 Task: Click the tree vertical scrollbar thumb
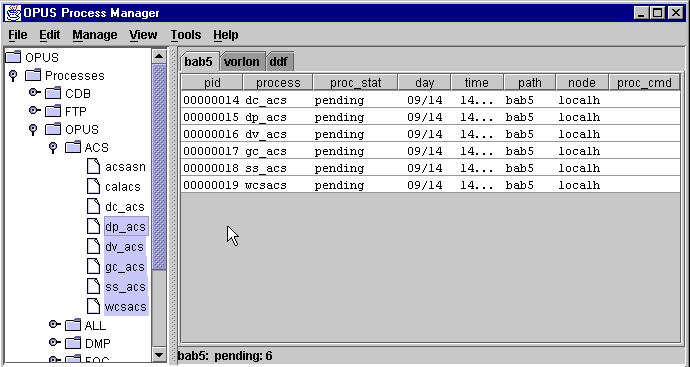159,167
